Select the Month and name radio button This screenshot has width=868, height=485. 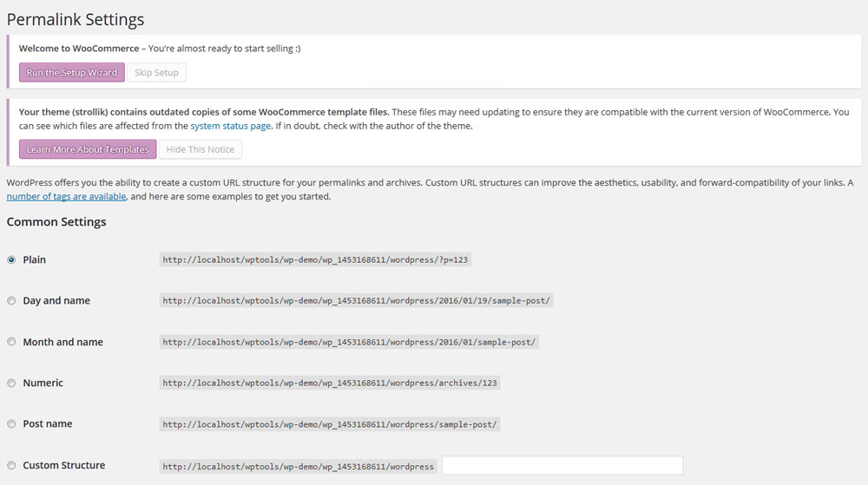pos(11,342)
